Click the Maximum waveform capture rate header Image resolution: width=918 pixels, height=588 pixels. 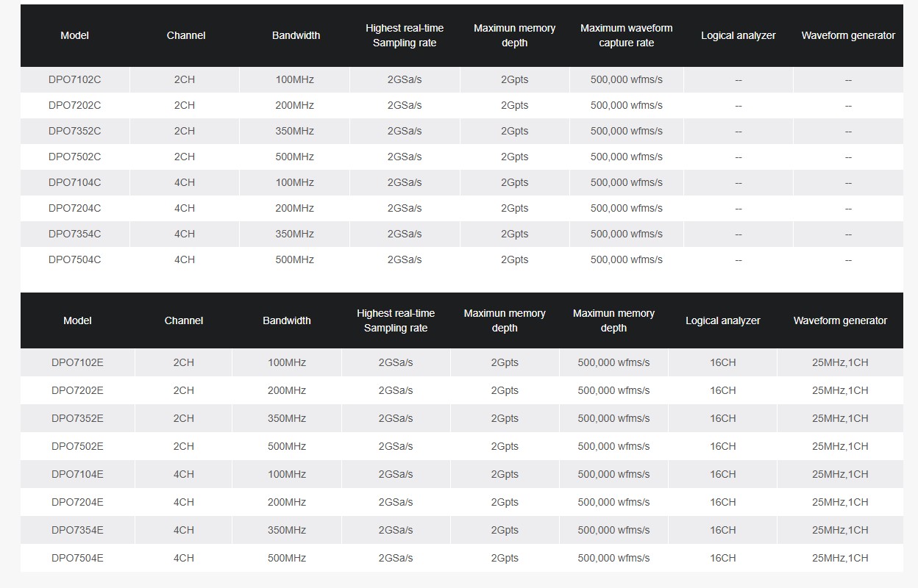[626, 35]
